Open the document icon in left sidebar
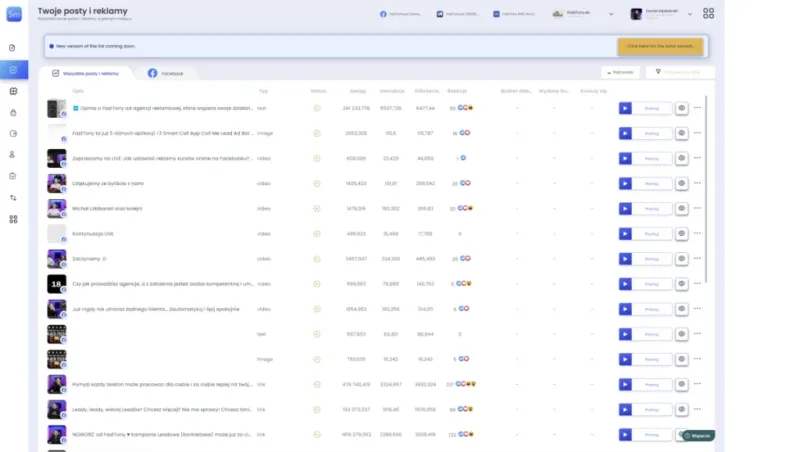The image size is (800, 452). coord(13,48)
